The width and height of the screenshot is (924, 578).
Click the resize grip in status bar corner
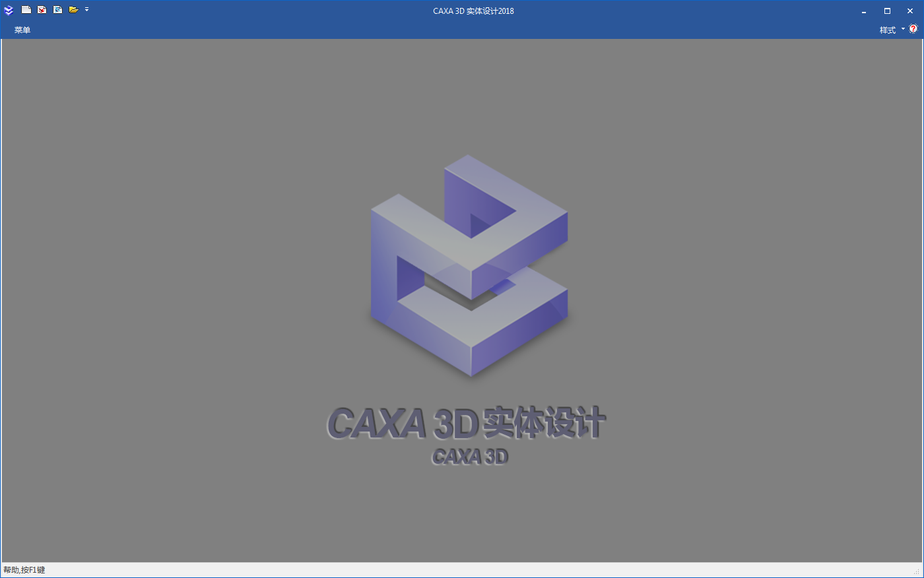(917, 571)
